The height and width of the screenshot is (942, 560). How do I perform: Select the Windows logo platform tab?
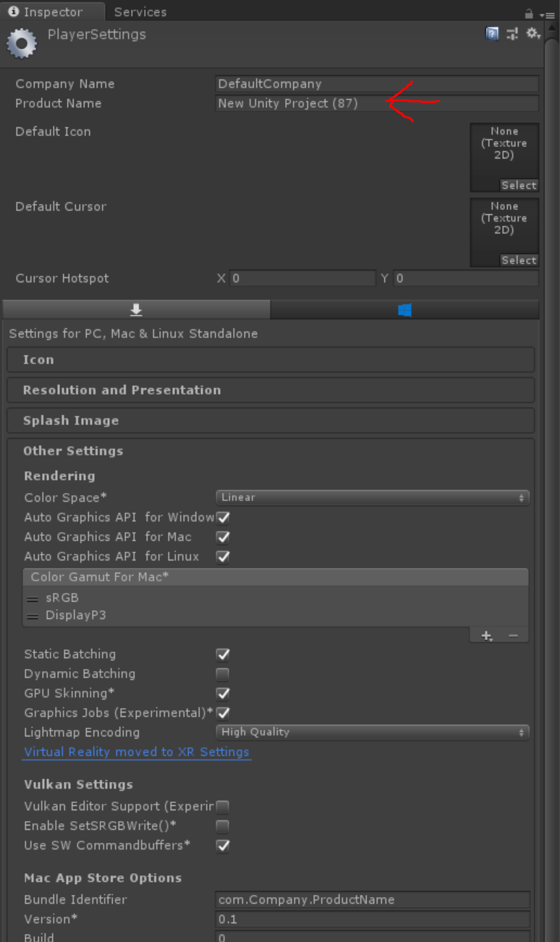point(404,310)
